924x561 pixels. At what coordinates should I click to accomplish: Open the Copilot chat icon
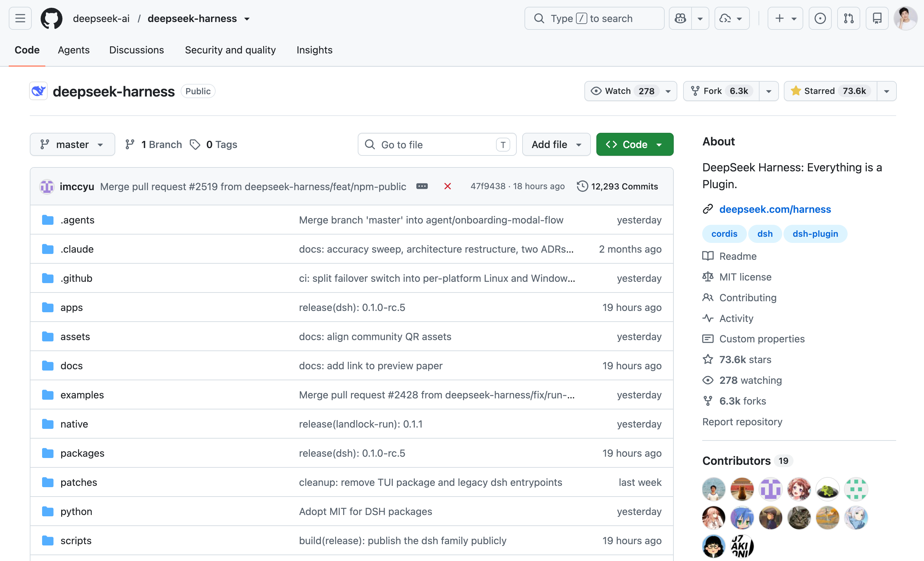(680, 18)
